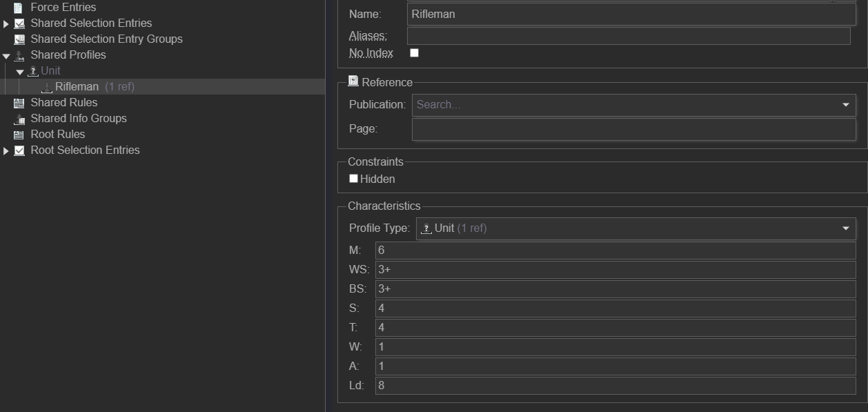Open the Publication dropdown arrow
868x412 pixels.
point(846,105)
